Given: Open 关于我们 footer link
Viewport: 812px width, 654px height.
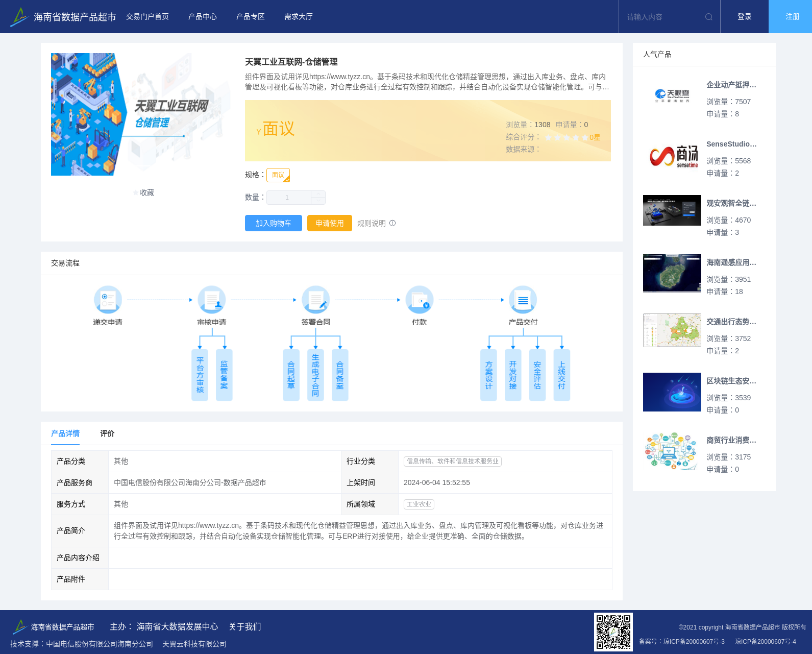Looking at the screenshot, I should (245, 626).
